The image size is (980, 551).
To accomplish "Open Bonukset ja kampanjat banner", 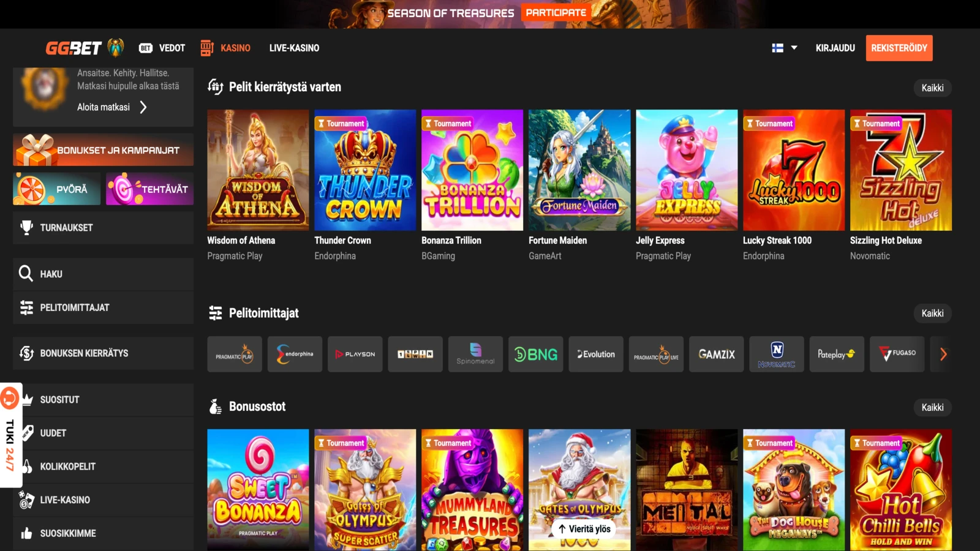I will click(104, 150).
